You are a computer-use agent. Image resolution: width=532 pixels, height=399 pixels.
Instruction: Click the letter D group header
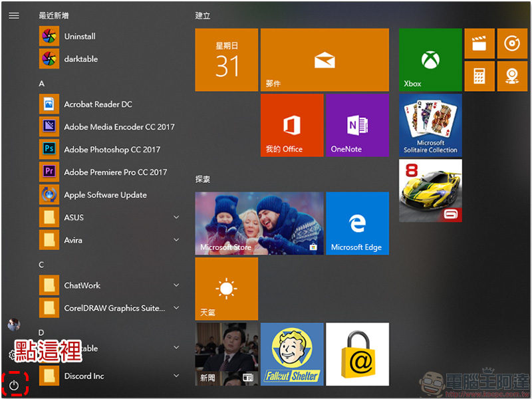click(x=41, y=332)
